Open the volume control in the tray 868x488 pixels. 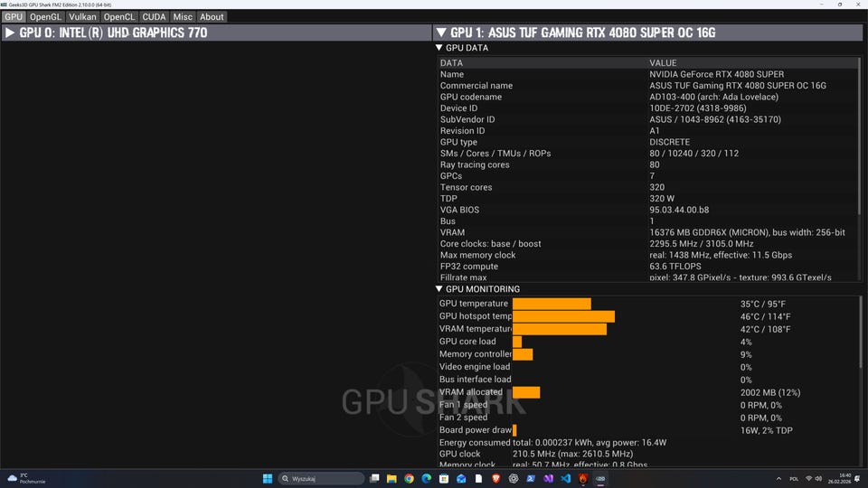pos(818,479)
